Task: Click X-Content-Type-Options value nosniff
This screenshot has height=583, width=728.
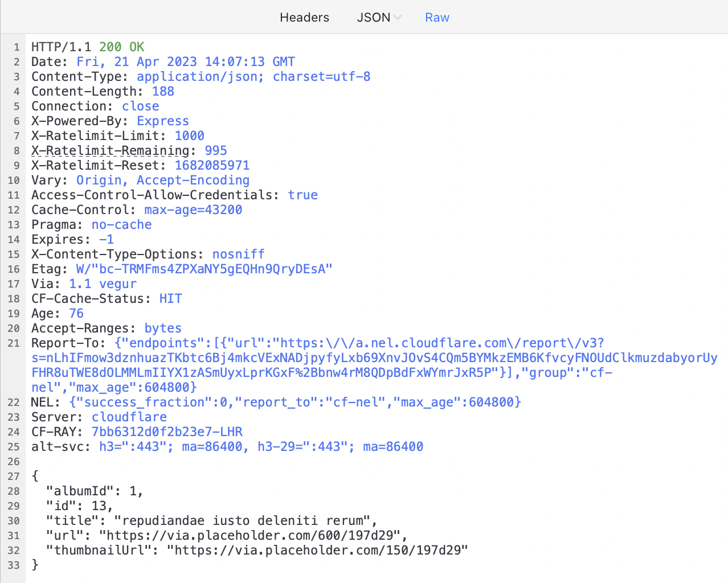Action: point(239,254)
